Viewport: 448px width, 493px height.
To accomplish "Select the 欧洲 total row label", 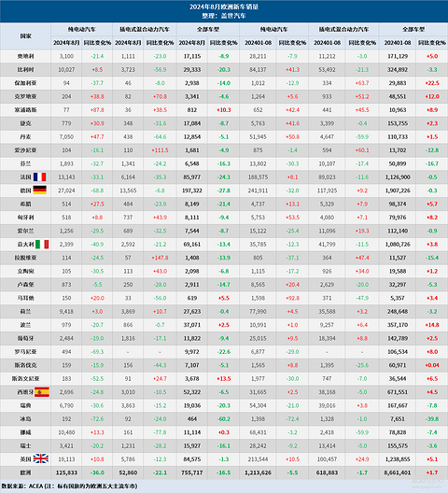I will tap(25, 472).
